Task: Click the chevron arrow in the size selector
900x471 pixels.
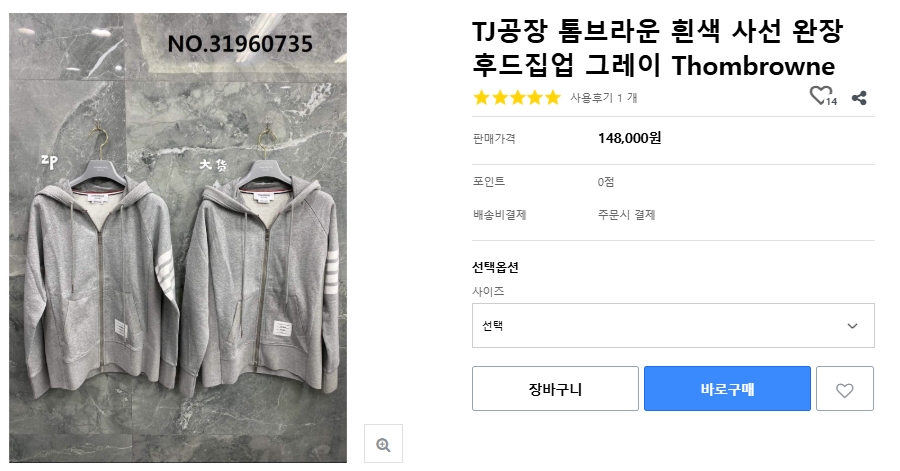Action: click(852, 326)
